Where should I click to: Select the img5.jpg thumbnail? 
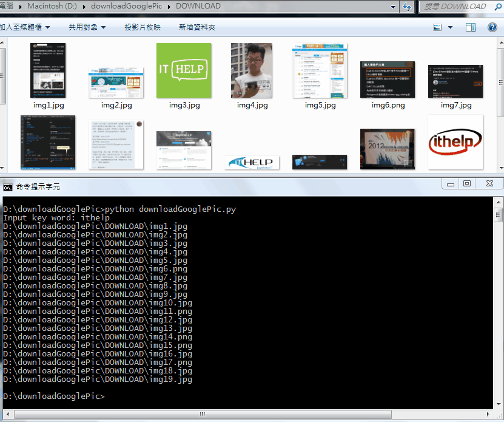pyautogui.click(x=320, y=70)
